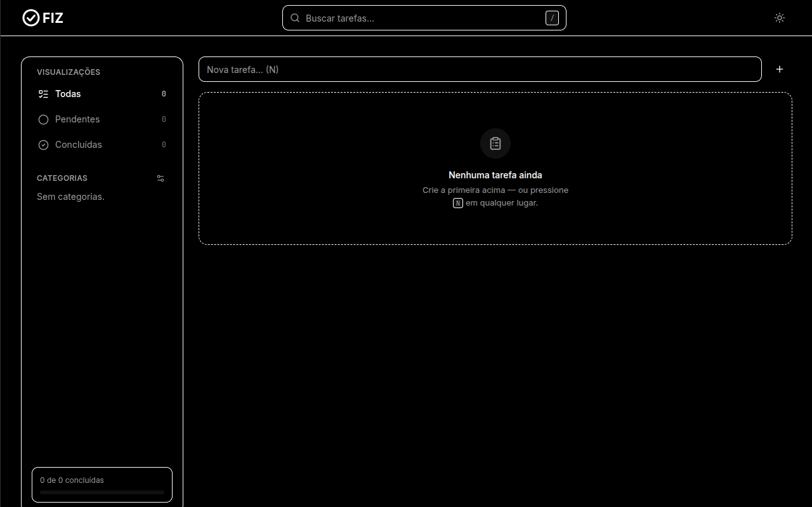Viewport: 812px width, 507px height.
Task: Click the checklist icon beside Todas
Action: coord(43,94)
